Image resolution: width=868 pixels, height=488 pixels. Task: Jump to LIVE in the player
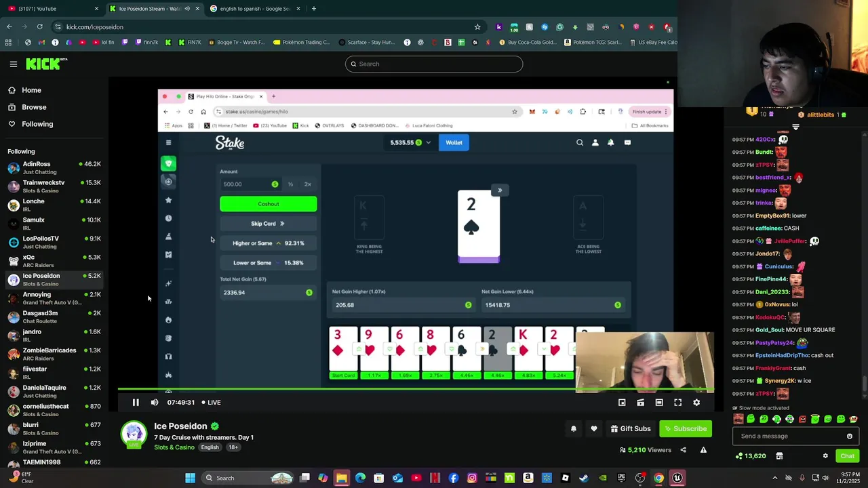[x=211, y=403]
